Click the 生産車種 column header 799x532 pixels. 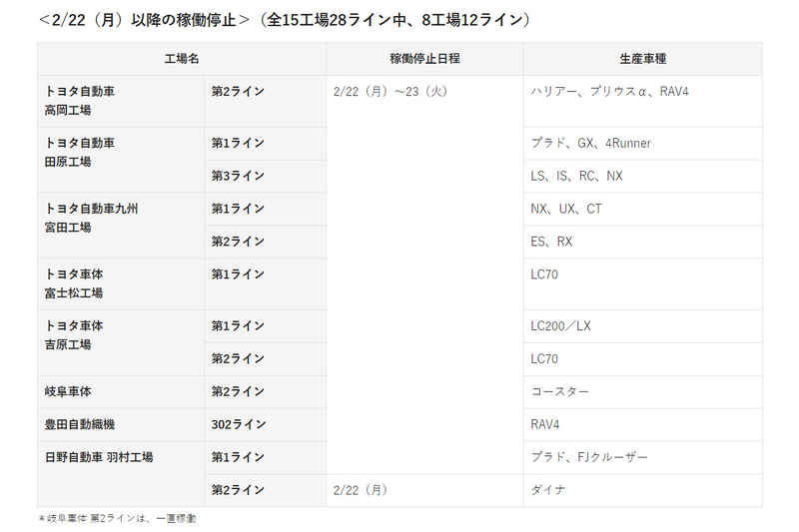click(642, 59)
